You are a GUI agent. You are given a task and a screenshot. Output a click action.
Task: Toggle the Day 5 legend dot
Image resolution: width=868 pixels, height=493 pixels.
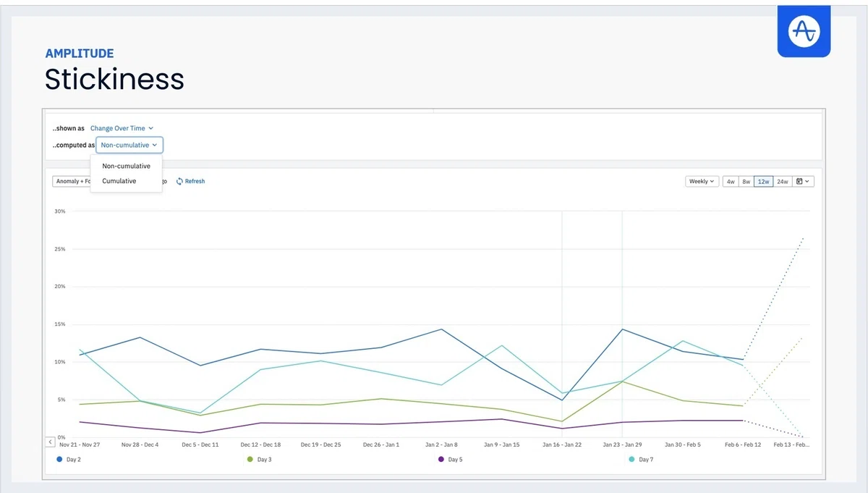(441, 459)
